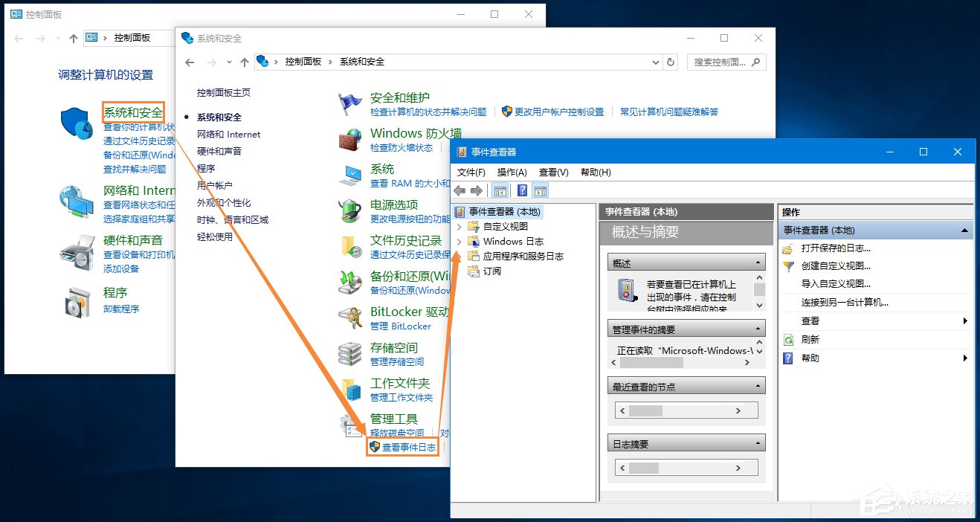
Task: Open the 查看(V) menu
Action: click(x=553, y=172)
